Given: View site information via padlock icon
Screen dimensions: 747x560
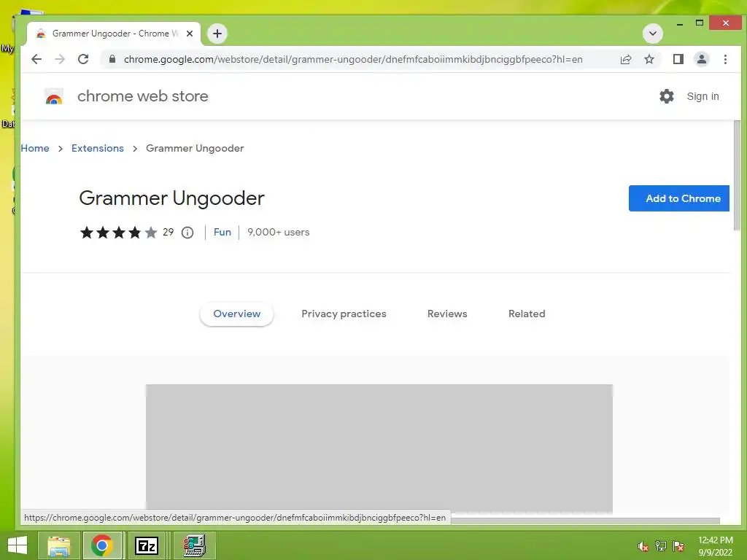Looking at the screenshot, I should pyautogui.click(x=112, y=59).
